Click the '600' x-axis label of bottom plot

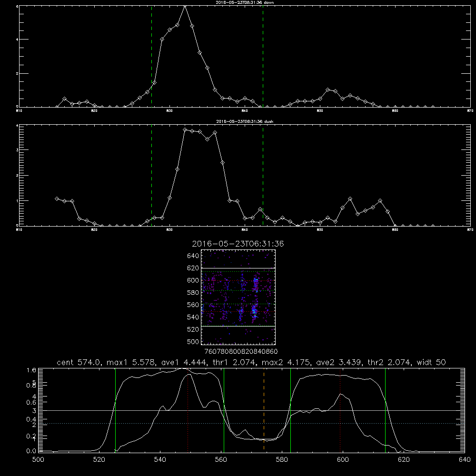pos(343,460)
